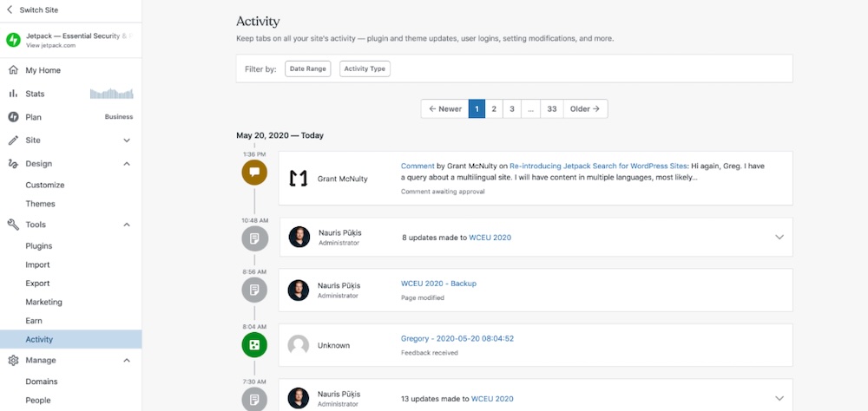Click Nauris Pūķis avatar in 8 updates row

click(299, 237)
